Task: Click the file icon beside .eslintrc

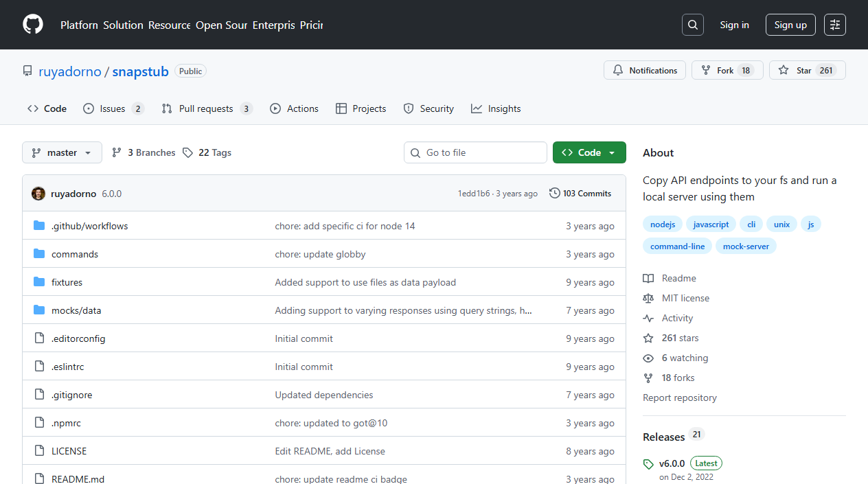Action: 39,367
